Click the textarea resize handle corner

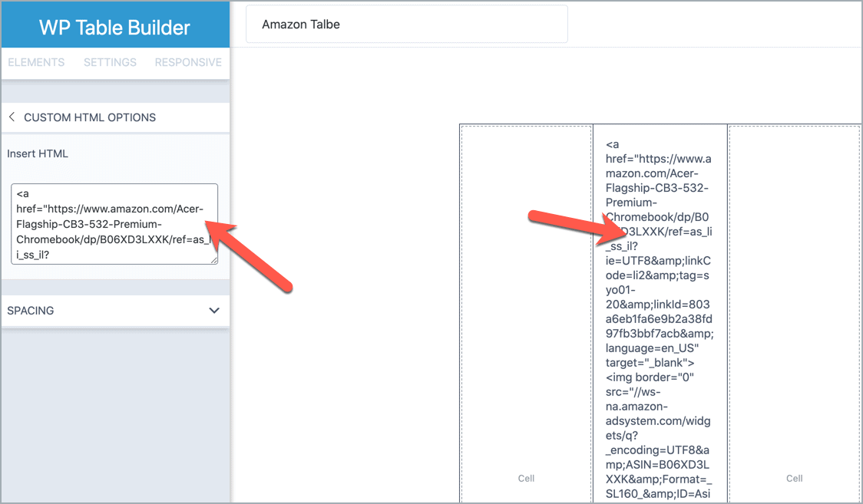[x=213, y=261]
